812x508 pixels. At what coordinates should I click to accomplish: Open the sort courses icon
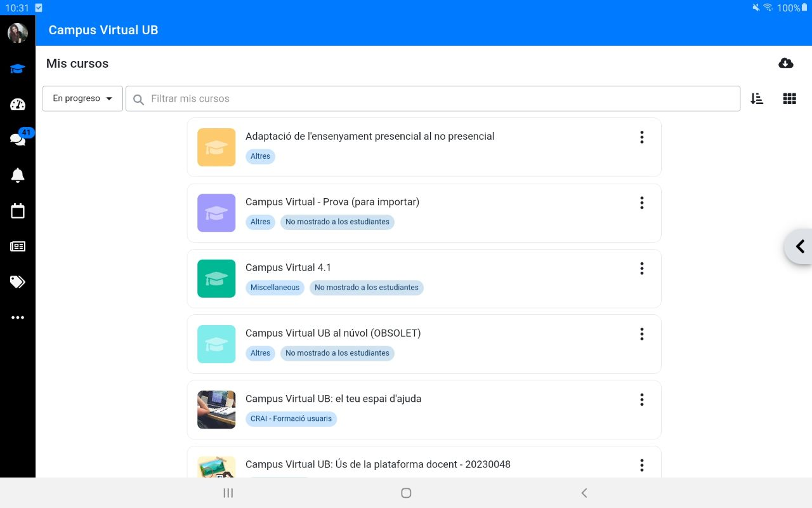pos(757,99)
